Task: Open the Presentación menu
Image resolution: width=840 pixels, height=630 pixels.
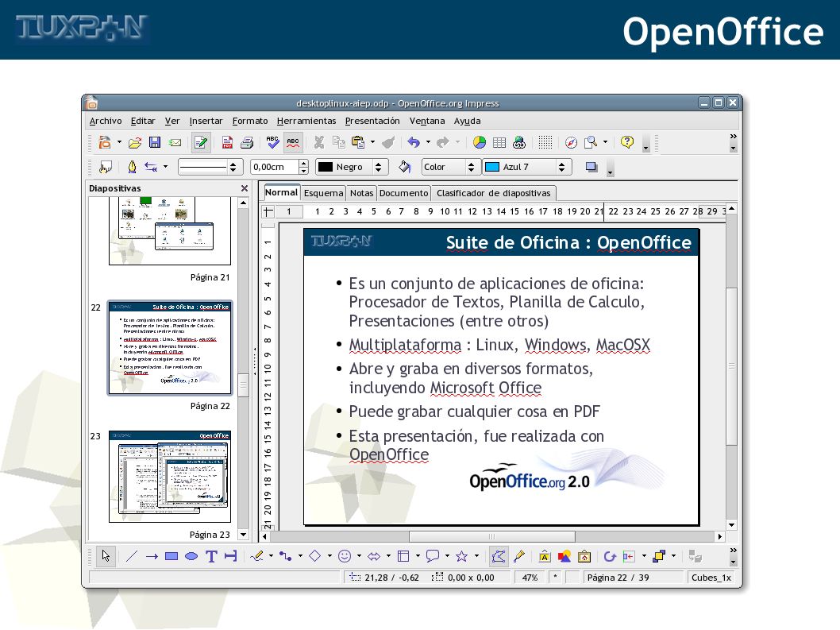Action: pos(372,122)
